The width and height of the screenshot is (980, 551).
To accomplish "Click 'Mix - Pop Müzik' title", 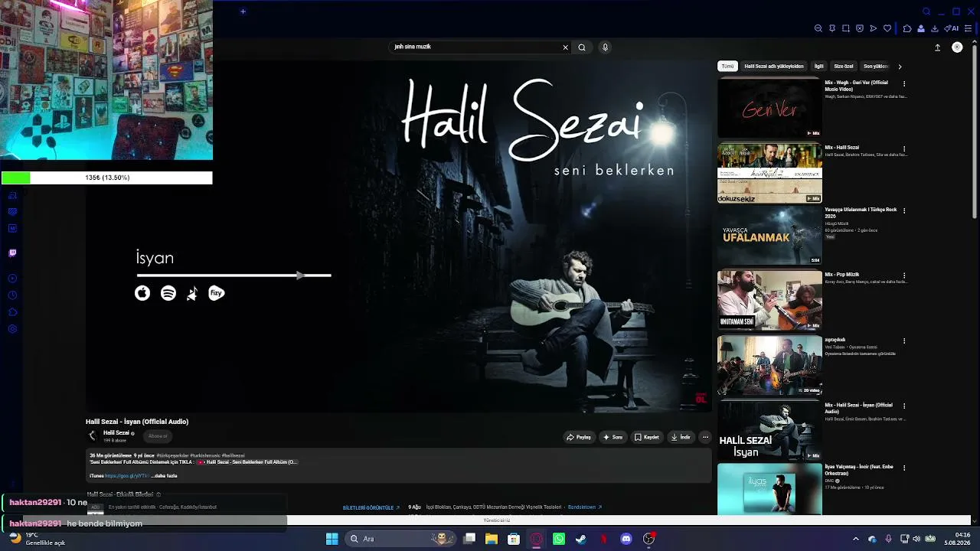I will tap(842, 275).
